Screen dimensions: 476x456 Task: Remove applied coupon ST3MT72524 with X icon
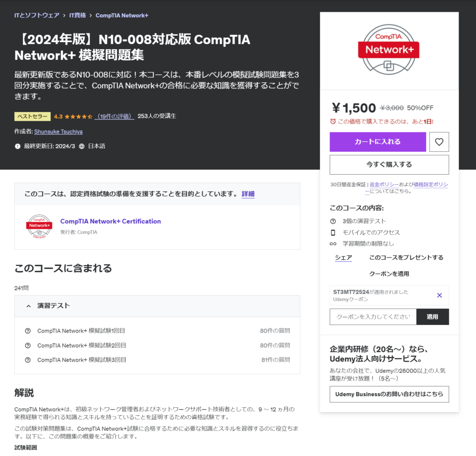[439, 295]
